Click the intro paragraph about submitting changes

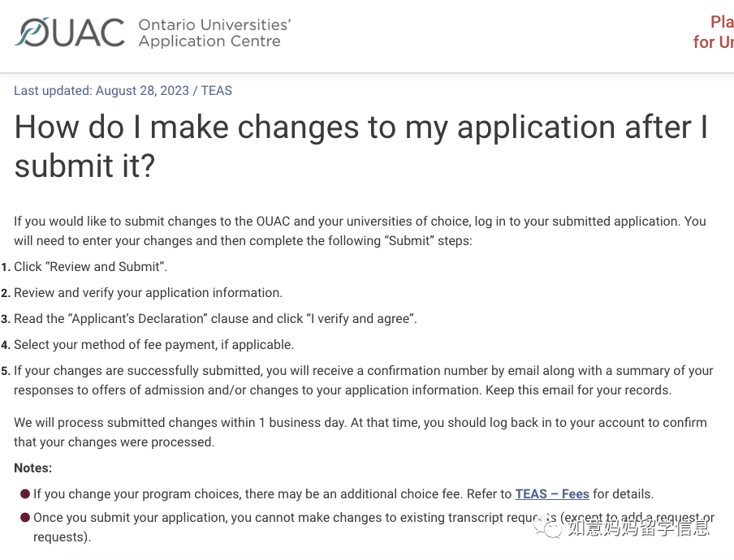(360, 231)
